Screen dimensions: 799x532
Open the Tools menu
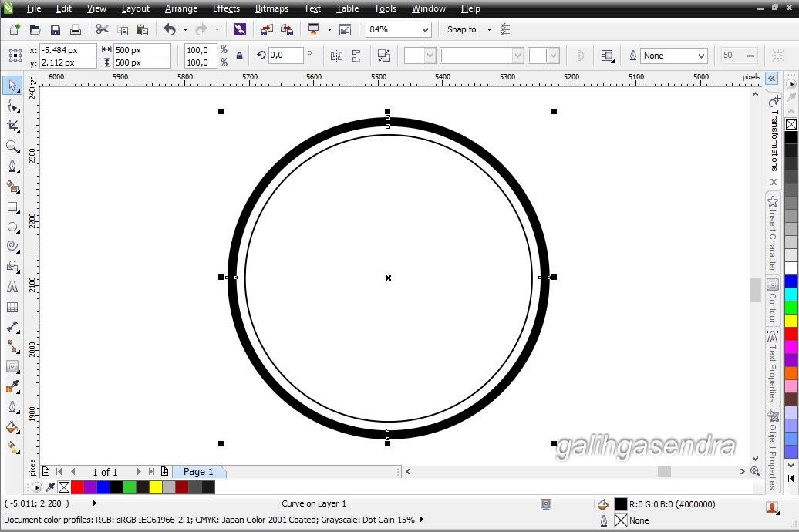385,8
